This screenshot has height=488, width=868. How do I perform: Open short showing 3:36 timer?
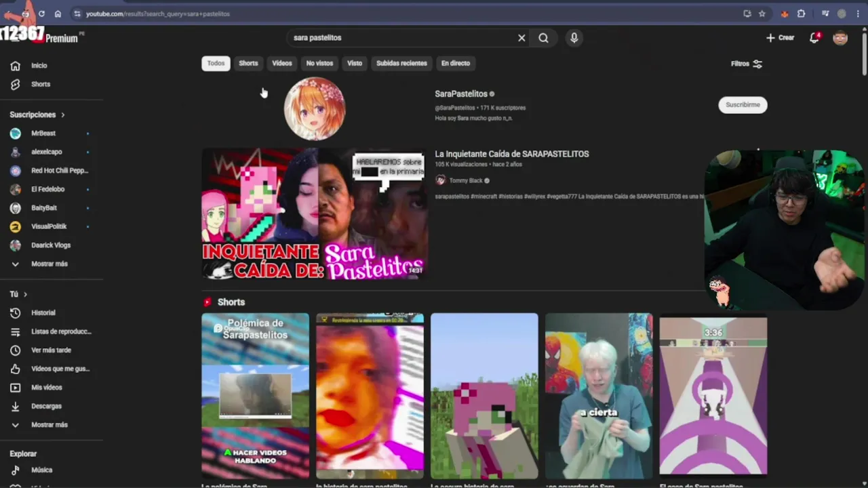click(713, 396)
